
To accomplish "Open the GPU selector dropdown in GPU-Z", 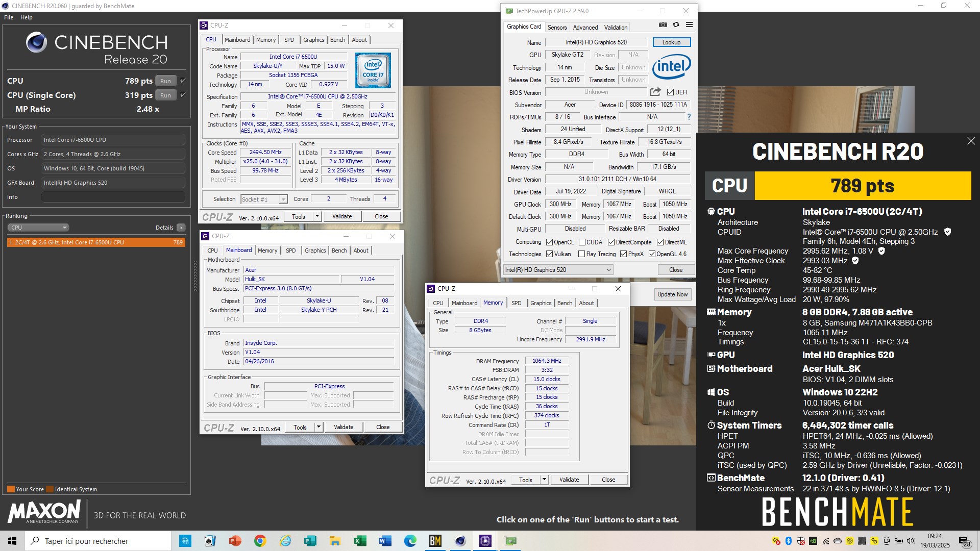I will click(558, 270).
